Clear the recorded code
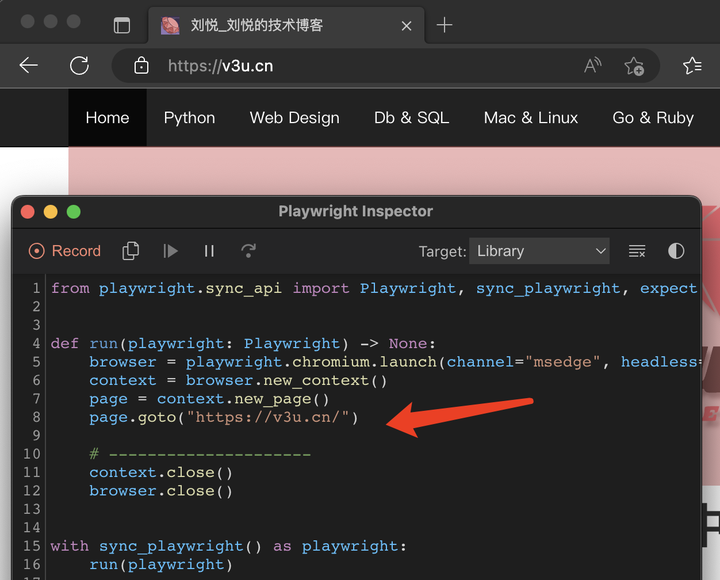This screenshot has width=720, height=580. pyautogui.click(x=637, y=251)
